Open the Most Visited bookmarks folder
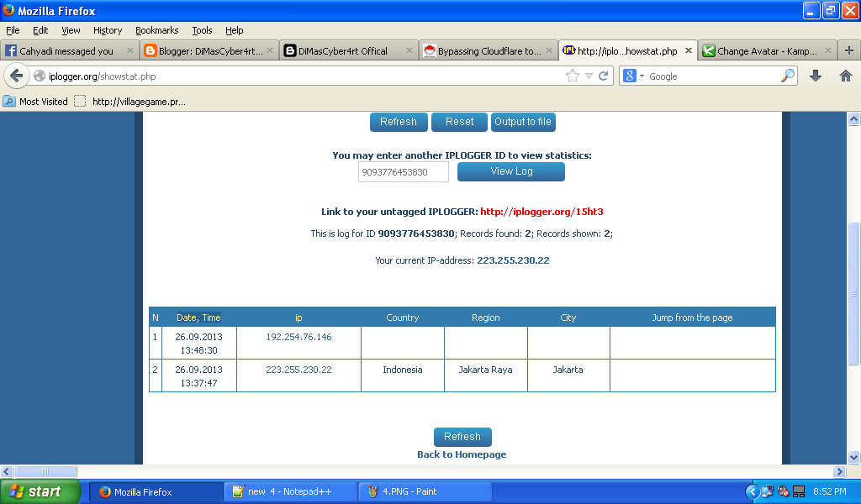Screen dimensions: 861x504 35,102
